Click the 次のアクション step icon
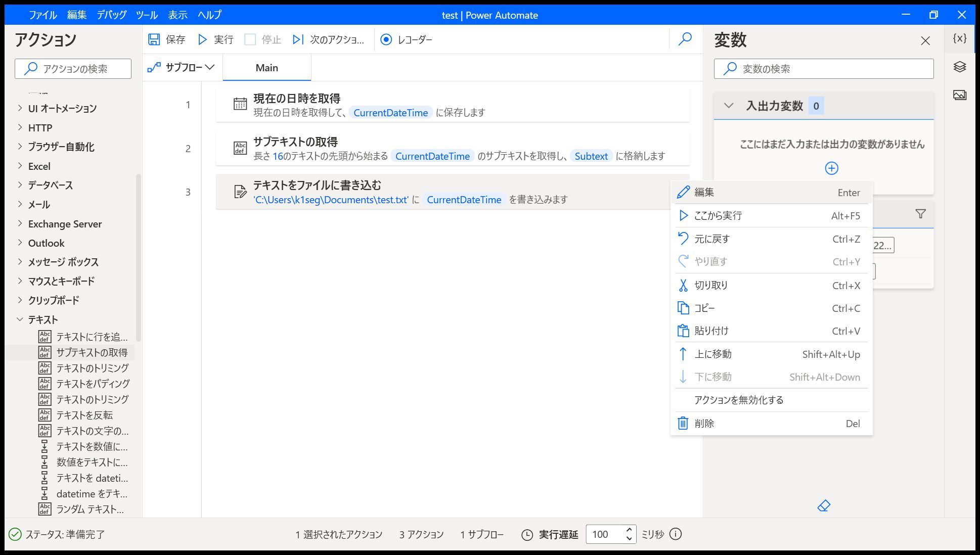 [x=298, y=39]
